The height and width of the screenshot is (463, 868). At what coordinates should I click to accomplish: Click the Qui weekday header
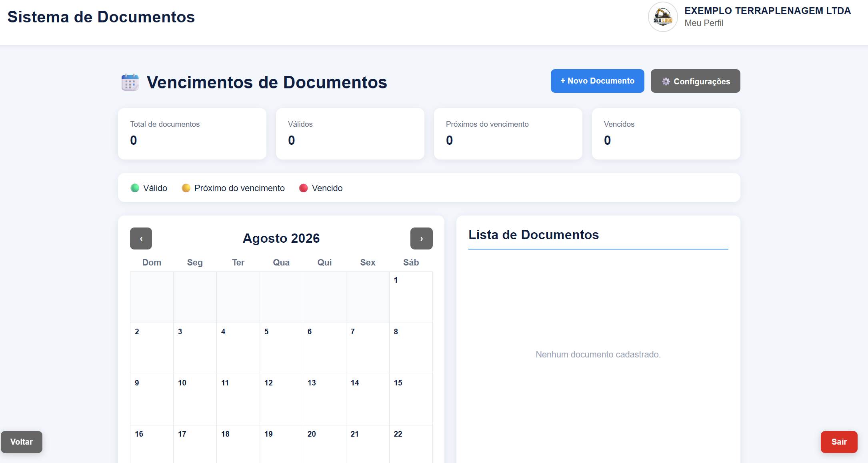pyautogui.click(x=324, y=263)
